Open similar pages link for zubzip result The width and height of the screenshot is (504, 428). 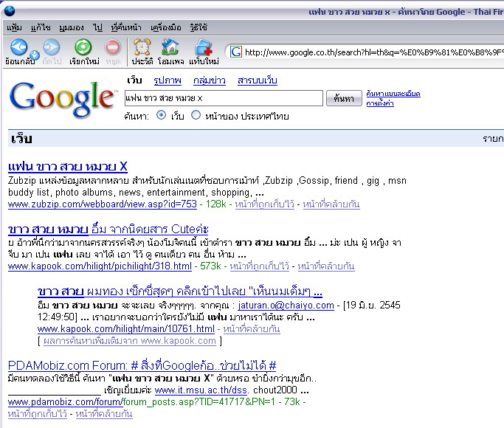coord(331,204)
